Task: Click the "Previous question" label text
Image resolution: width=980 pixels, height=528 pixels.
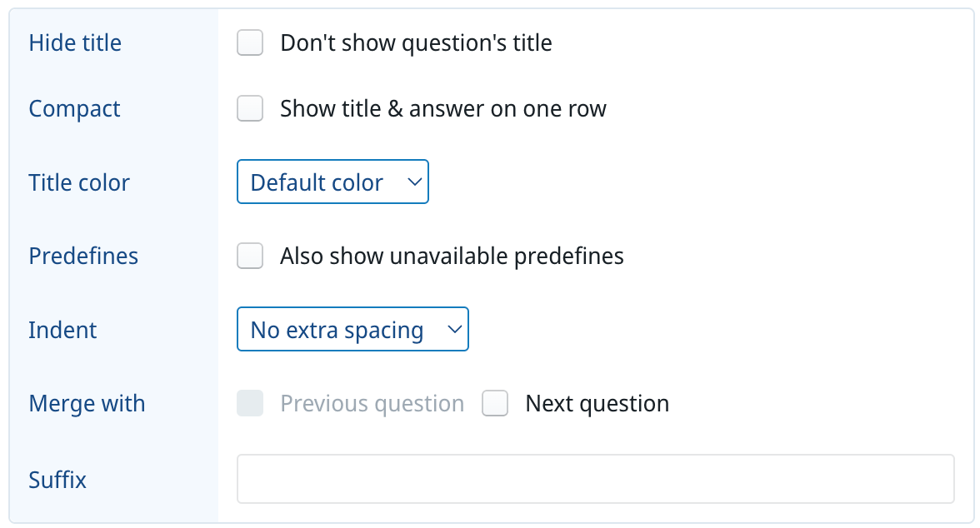Action: tap(372, 404)
